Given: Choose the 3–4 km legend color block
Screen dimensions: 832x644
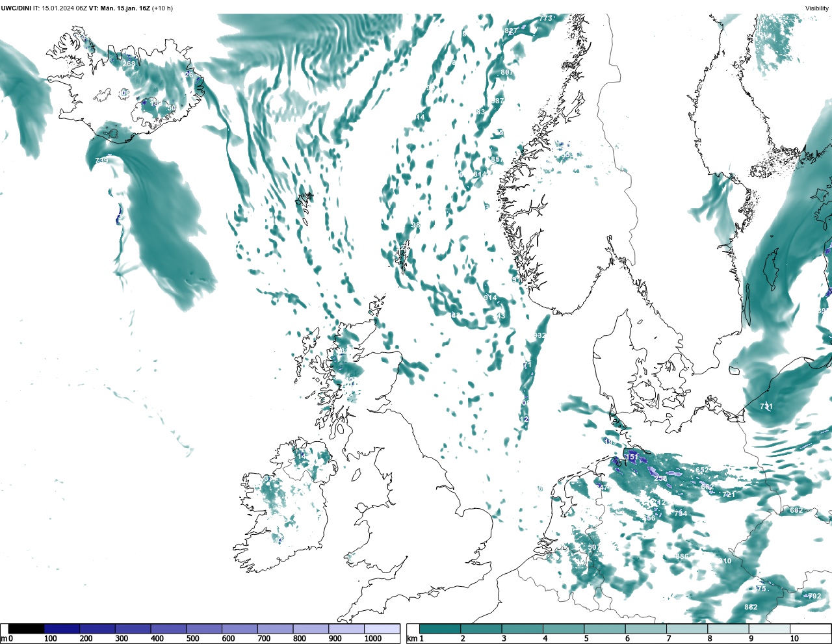Looking at the screenshot, I should pos(523,628).
